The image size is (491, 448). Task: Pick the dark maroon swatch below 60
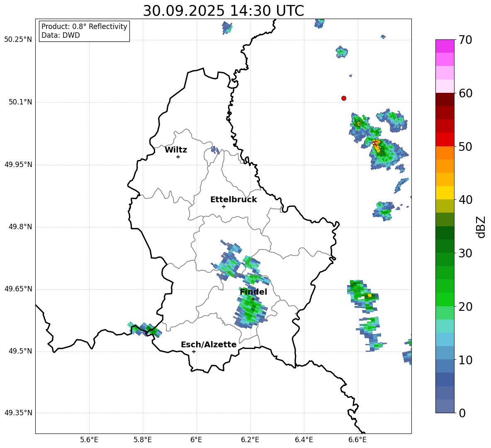click(445, 99)
